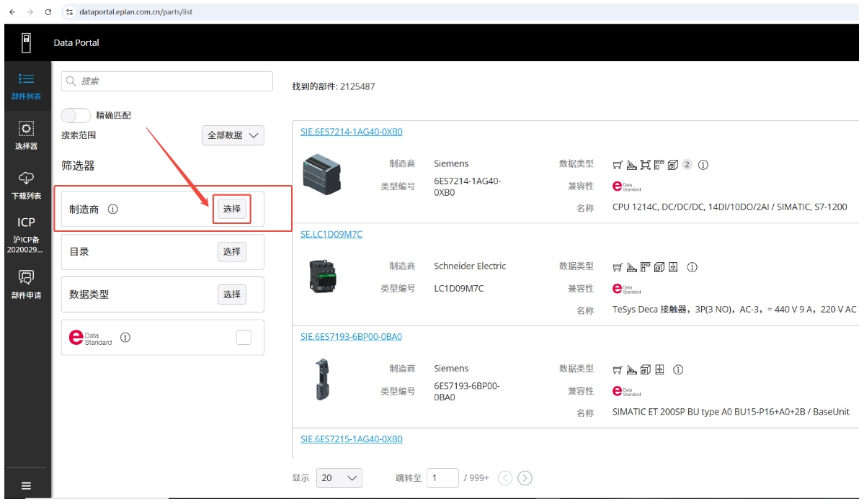Viewport: 864px width, 504px height.
Task: Click the data type info icon for 6ES7214-1AG40-0XB0
Action: 703,165
